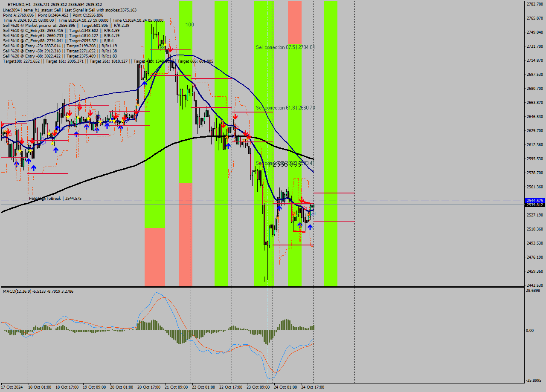Click the 2731.700 price axis value
The width and height of the screenshot is (546, 392).
coord(535,46)
